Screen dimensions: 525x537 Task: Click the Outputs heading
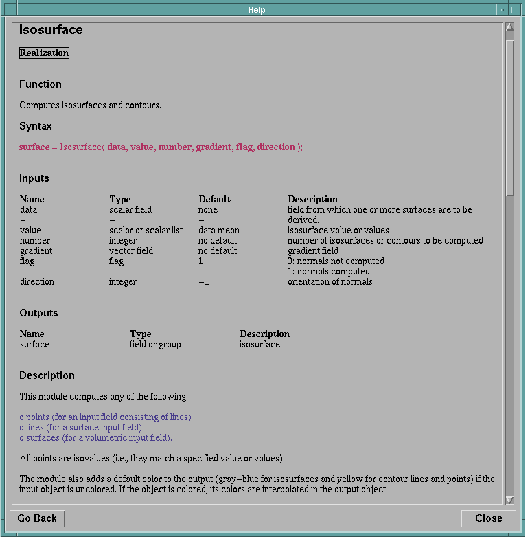coord(38,313)
